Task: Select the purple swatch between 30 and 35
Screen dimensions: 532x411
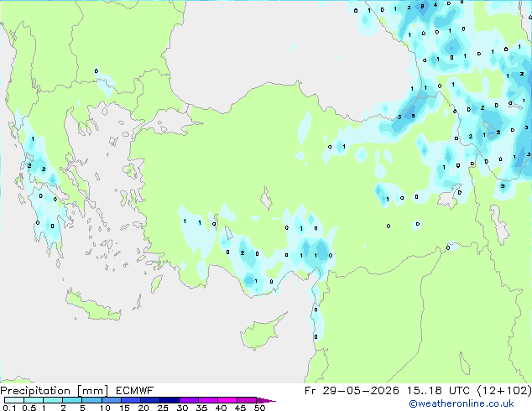Action: coord(188,400)
